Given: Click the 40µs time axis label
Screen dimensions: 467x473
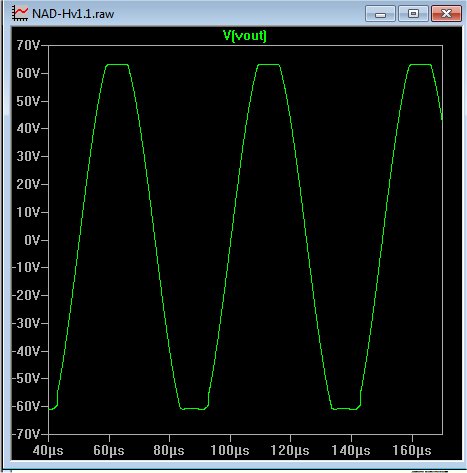Looking at the screenshot, I should (48, 451).
